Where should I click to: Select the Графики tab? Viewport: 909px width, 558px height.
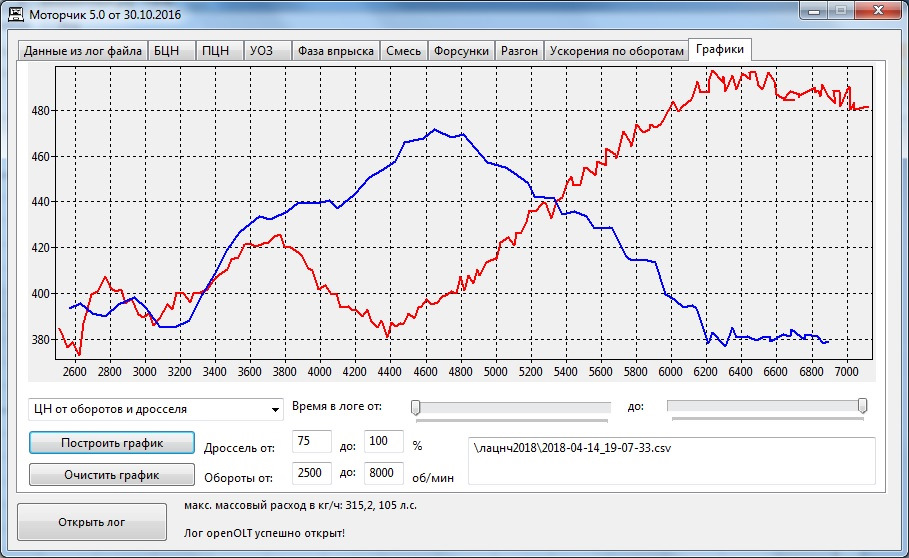click(x=720, y=49)
